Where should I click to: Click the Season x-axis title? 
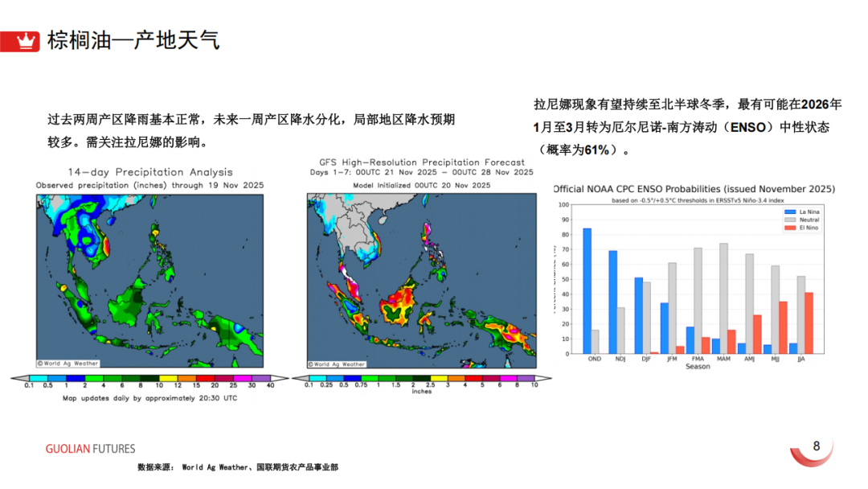coord(698,367)
